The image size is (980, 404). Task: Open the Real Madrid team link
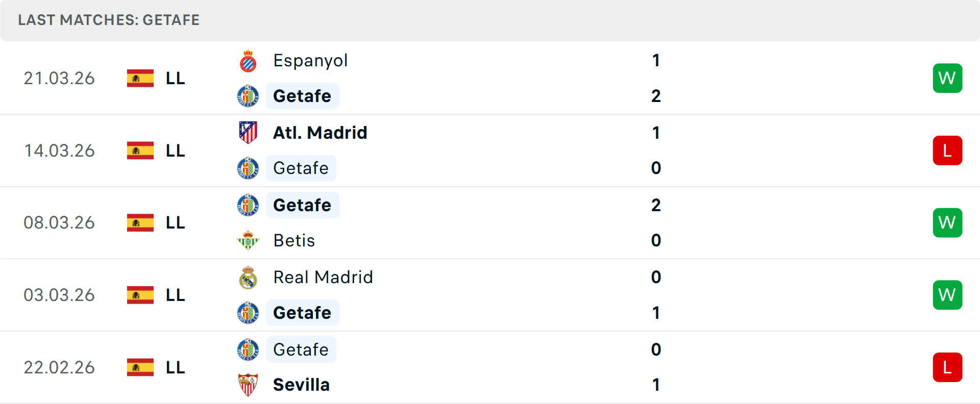pos(323,277)
